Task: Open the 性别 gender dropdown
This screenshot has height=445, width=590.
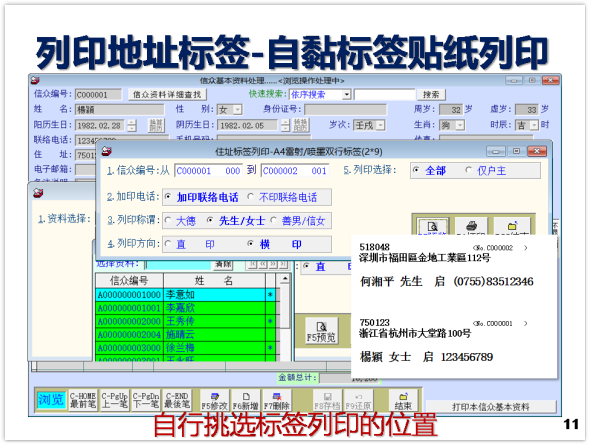Action: [238, 110]
